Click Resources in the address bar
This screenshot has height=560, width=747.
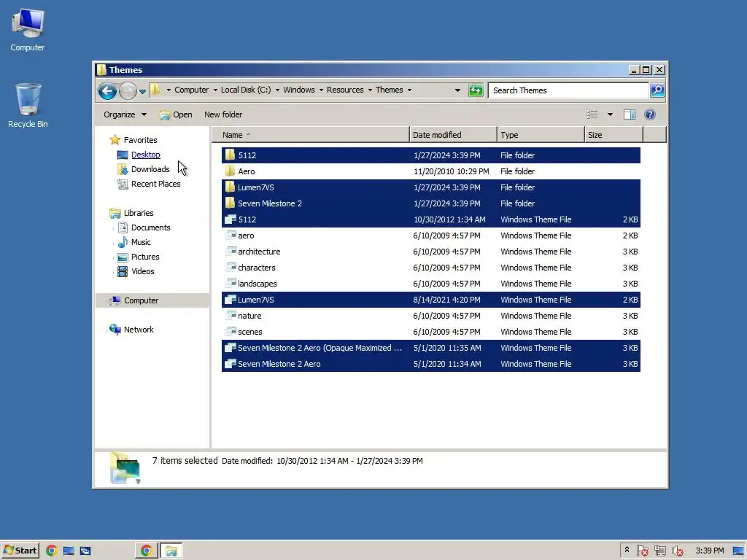point(345,90)
